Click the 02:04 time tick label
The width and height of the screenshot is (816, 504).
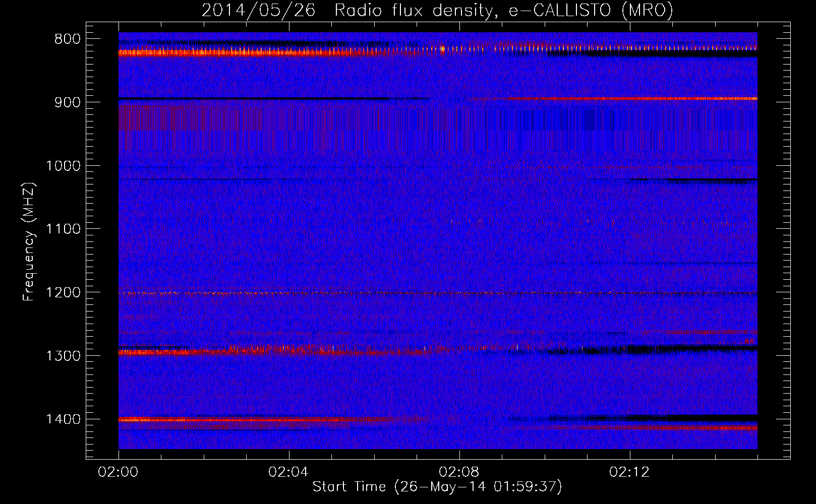288,472
